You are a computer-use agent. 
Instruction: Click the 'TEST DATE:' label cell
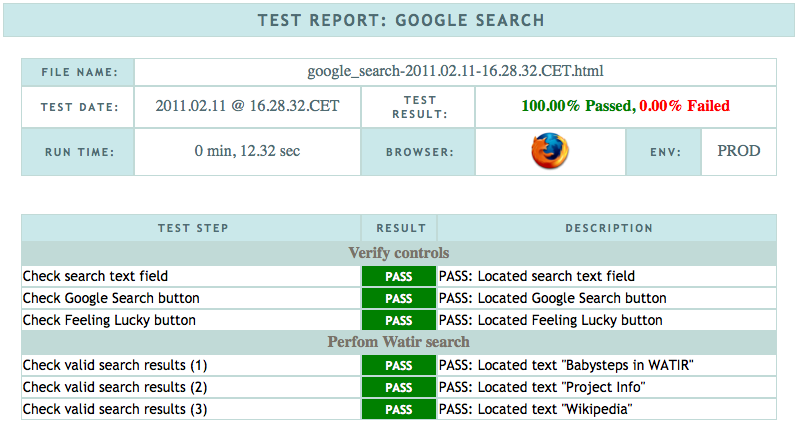point(78,107)
